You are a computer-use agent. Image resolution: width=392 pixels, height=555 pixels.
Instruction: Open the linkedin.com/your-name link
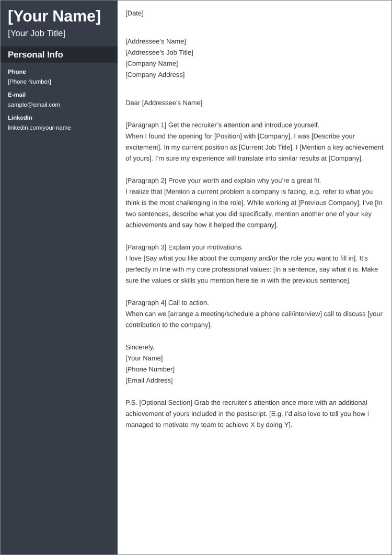39,128
